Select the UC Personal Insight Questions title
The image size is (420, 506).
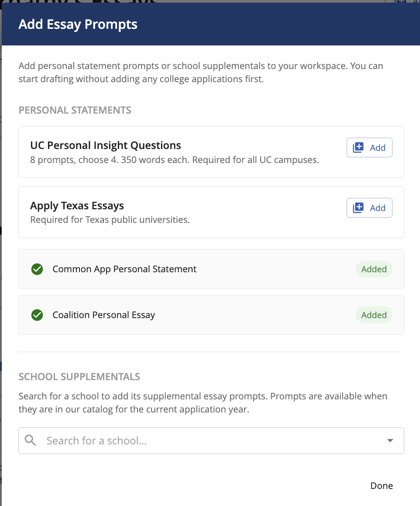pyautogui.click(x=106, y=146)
